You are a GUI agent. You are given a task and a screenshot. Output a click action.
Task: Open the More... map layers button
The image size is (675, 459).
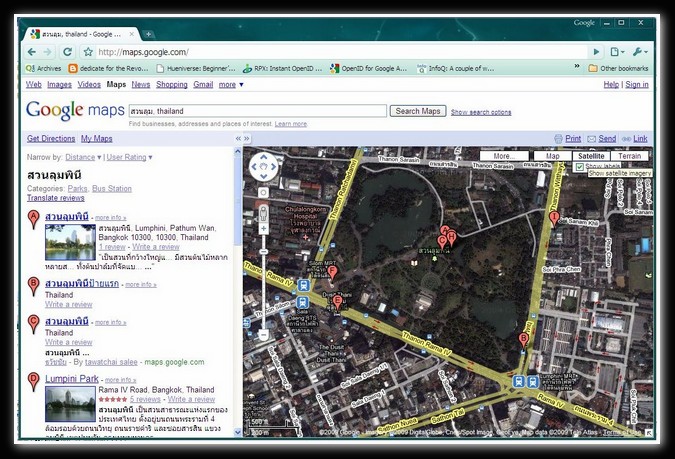point(504,156)
